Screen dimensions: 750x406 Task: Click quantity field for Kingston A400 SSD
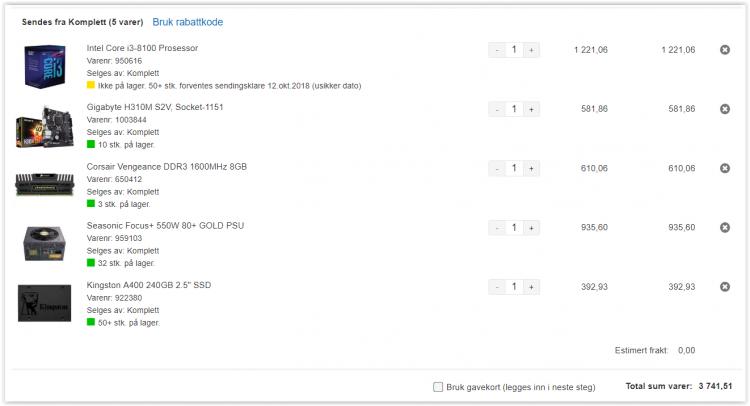pos(514,287)
